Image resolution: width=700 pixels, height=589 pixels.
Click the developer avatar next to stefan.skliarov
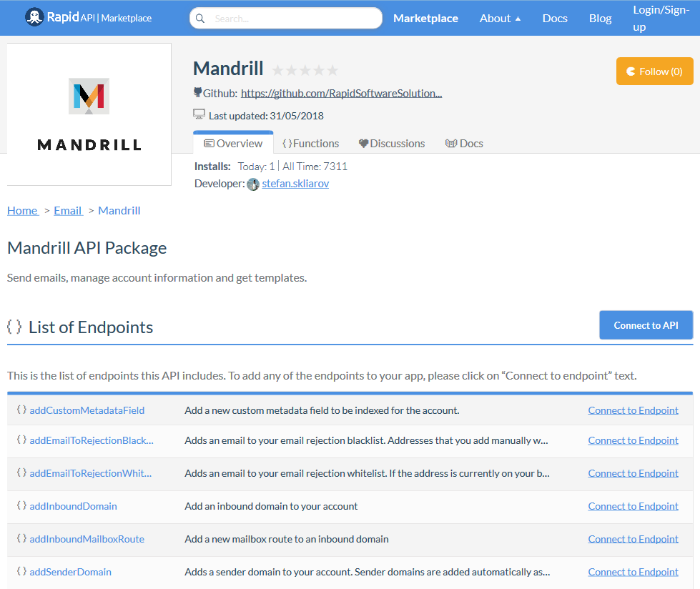tap(253, 184)
